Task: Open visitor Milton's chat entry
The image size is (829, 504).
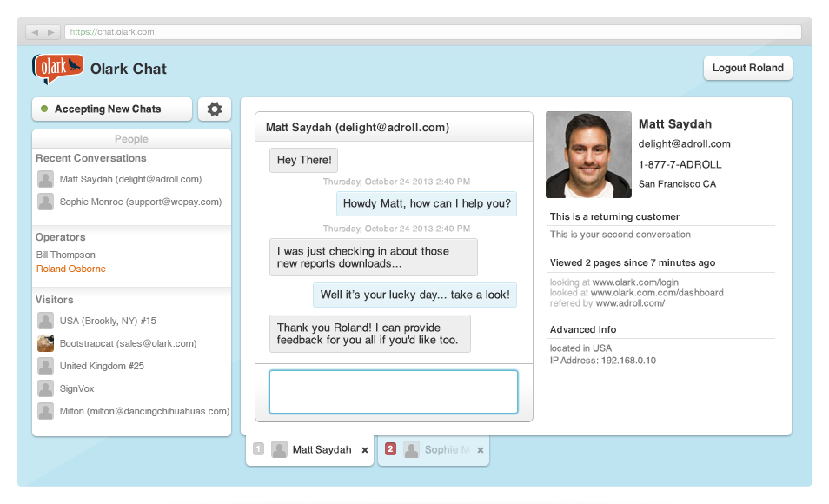Action: [144, 411]
